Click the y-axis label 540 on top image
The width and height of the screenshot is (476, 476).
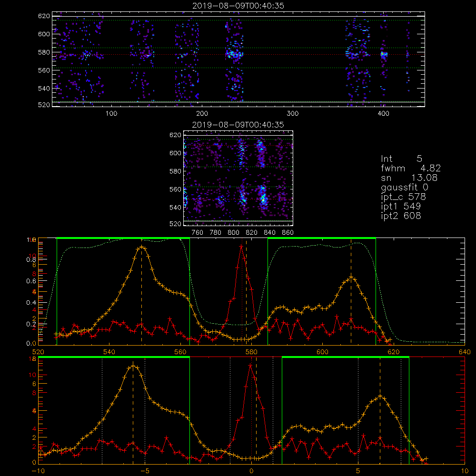point(44,89)
